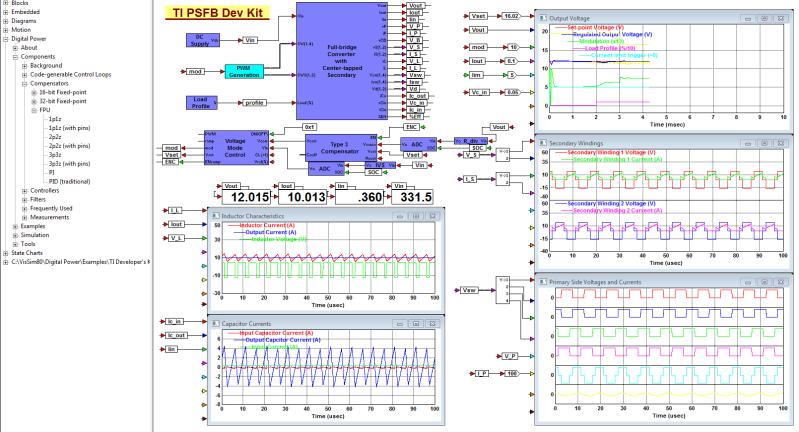Click the Ic_in variable beside Capacitor Currents plot
This screenshot has width=799, height=432.
pyautogui.click(x=174, y=321)
